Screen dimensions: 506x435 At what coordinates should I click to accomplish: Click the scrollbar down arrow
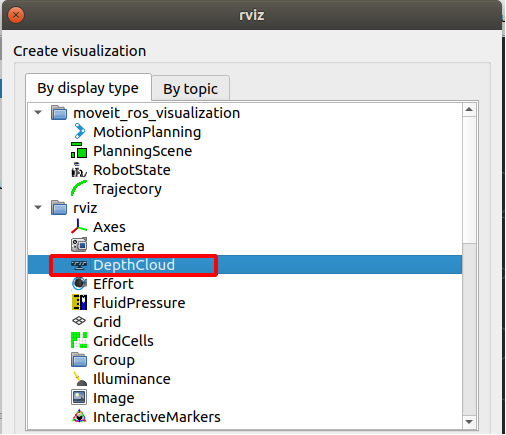[469, 422]
